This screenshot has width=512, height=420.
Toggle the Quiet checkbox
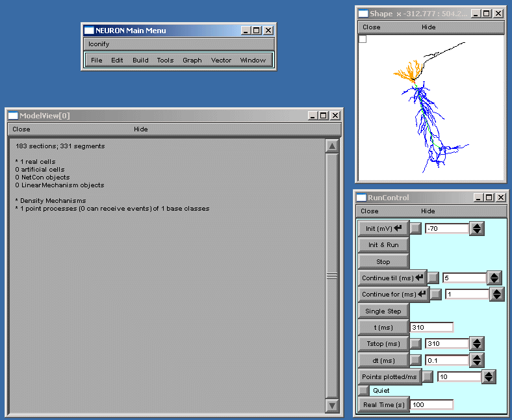(364, 391)
